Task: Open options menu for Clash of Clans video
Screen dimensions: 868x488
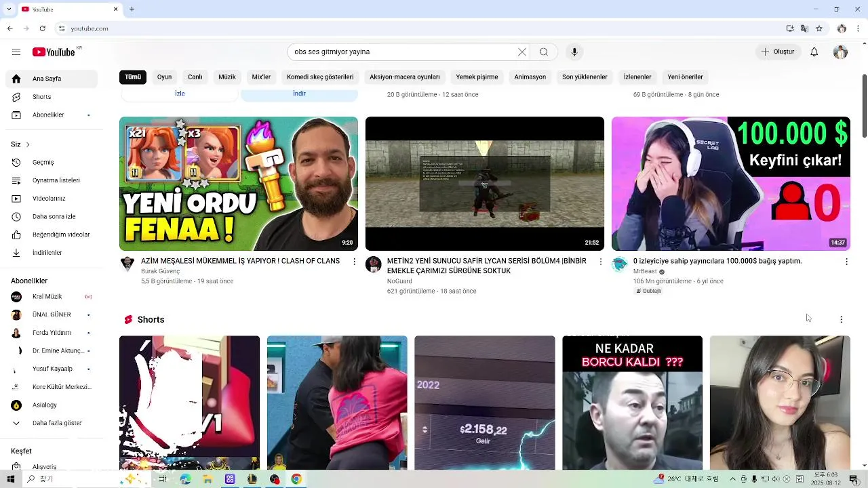Action: pos(354,262)
